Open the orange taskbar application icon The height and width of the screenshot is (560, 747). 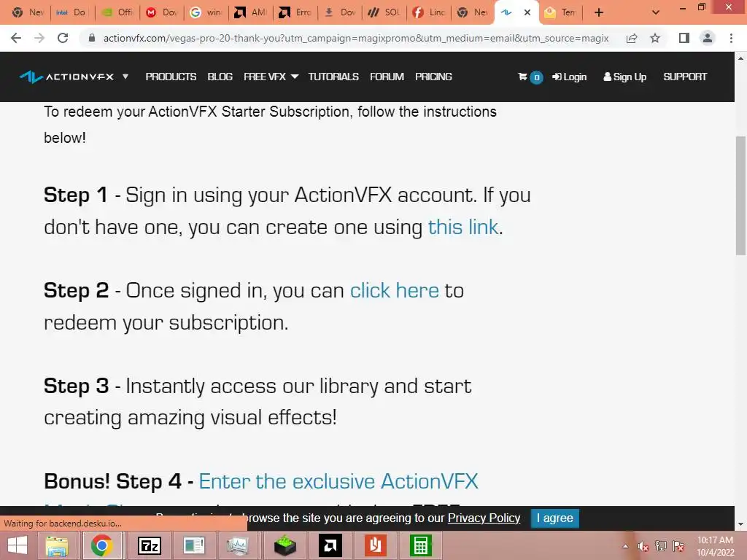[x=376, y=545]
